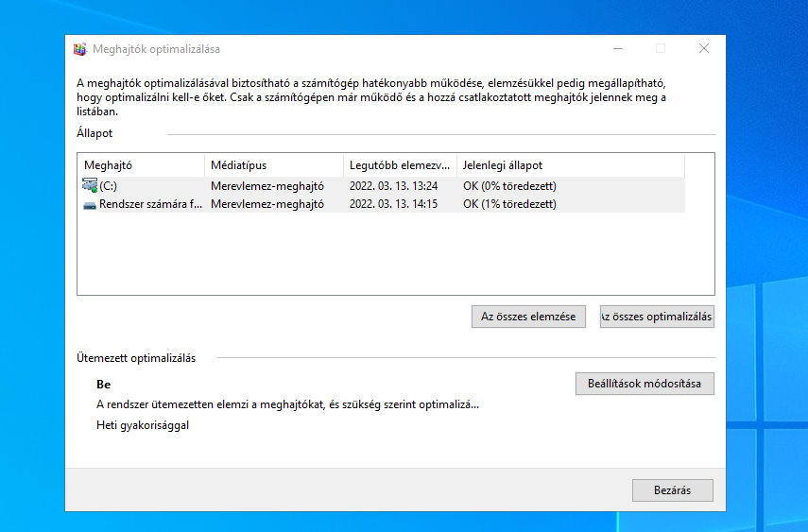Click the 'Az összes elemzése' button
The image size is (808, 532).
click(x=528, y=317)
